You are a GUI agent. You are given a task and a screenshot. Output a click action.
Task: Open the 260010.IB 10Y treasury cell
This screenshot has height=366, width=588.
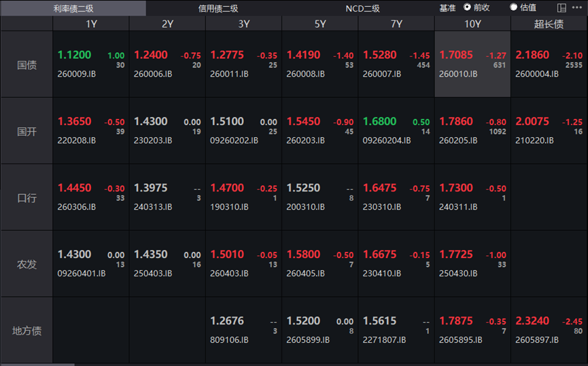pyautogui.click(x=472, y=65)
